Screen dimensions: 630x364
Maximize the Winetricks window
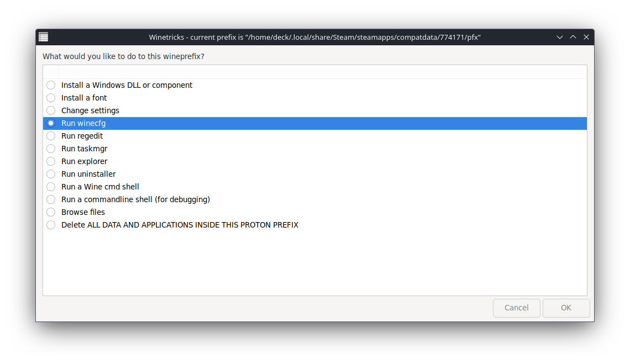pos(573,37)
